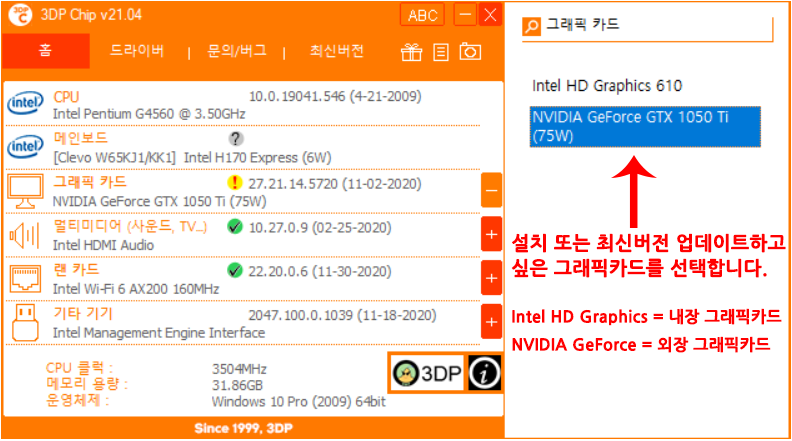Select Intel HD Graphics 610 in list
The image size is (792, 441).
(x=607, y=86)
